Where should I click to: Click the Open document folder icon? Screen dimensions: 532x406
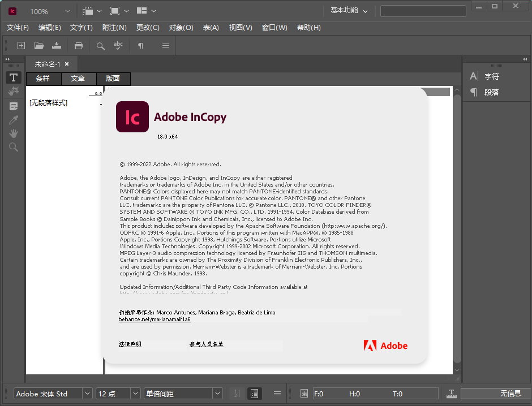pos(39,46)
